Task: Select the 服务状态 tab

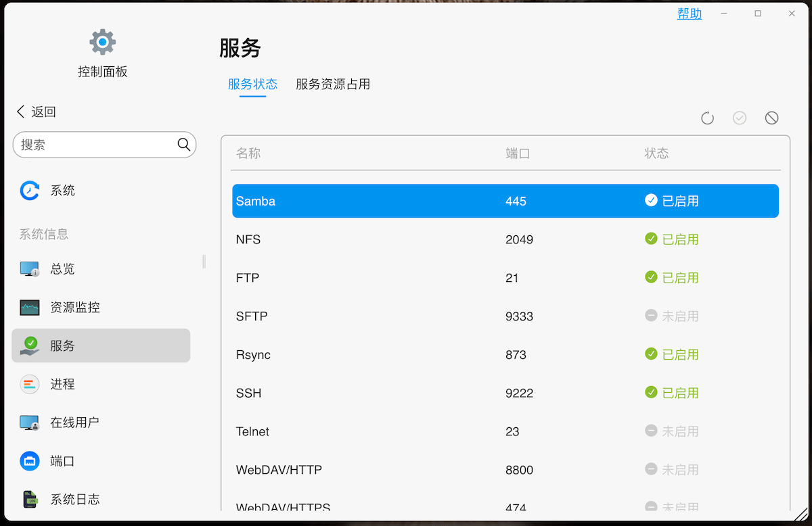Action: (x=252, y=84)
